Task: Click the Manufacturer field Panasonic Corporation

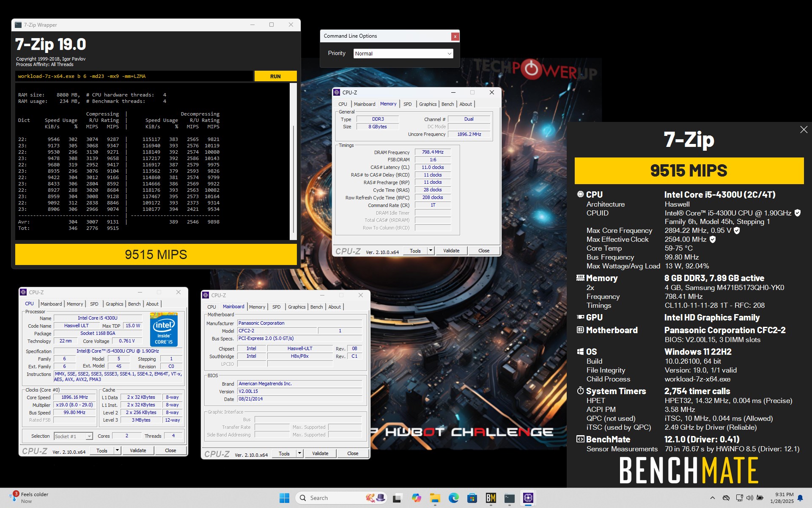Action: [299, 323]
